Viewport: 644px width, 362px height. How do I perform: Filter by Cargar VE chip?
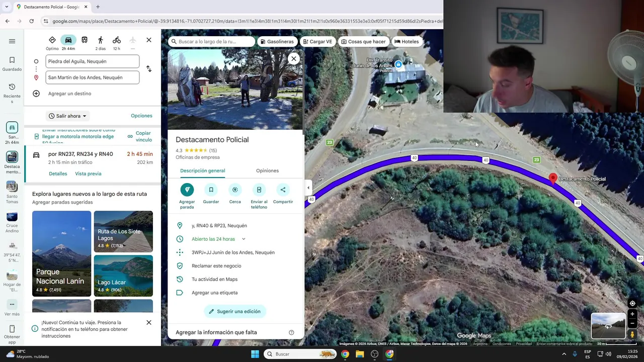[318, 42]
